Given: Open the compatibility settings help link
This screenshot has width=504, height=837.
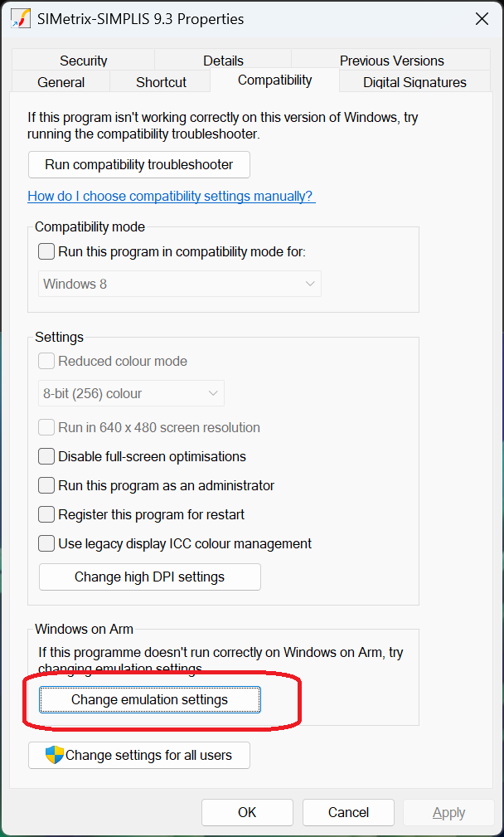Looking at the screenshot, I should tap(172, 196).
